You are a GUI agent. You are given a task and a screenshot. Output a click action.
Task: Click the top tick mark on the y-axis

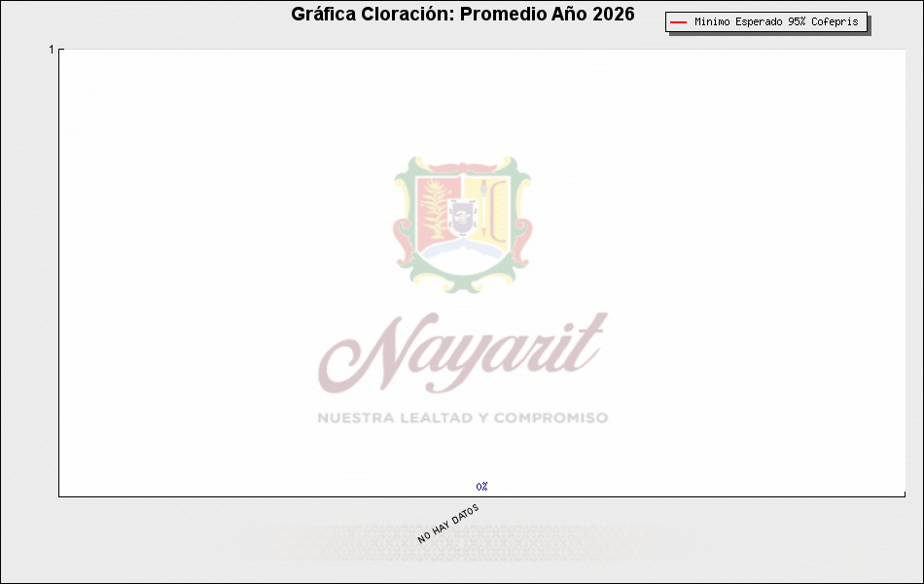tap(60, 49)
